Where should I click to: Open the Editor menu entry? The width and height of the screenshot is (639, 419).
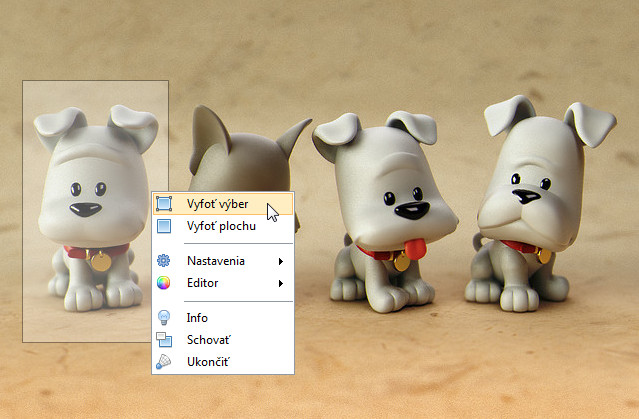point(223,283)
